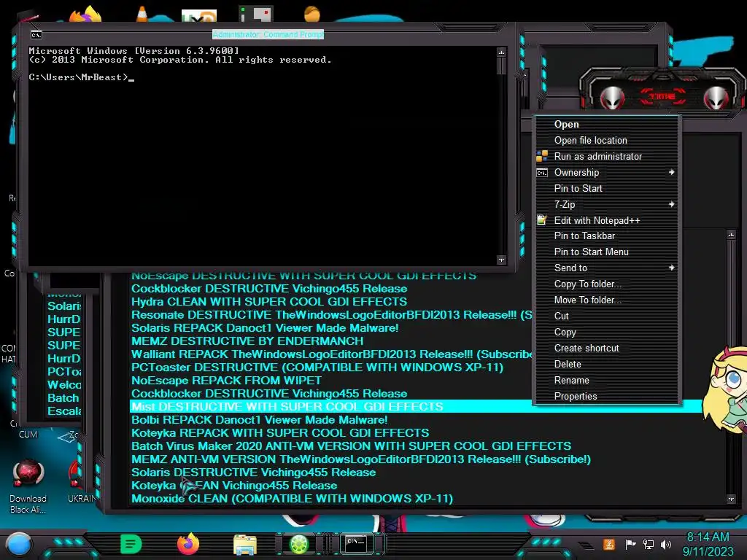The height and width of the screenshot is (560, 747).
Task: Select Pin to Taskbar
Action: pos(606,236)
